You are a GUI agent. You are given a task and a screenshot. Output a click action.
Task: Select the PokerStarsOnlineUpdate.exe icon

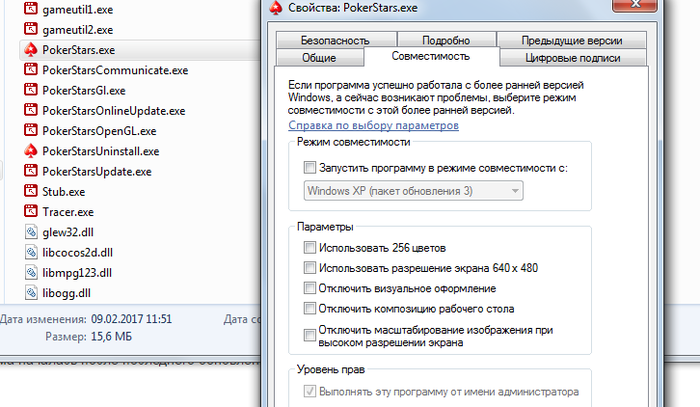point(30,110)
